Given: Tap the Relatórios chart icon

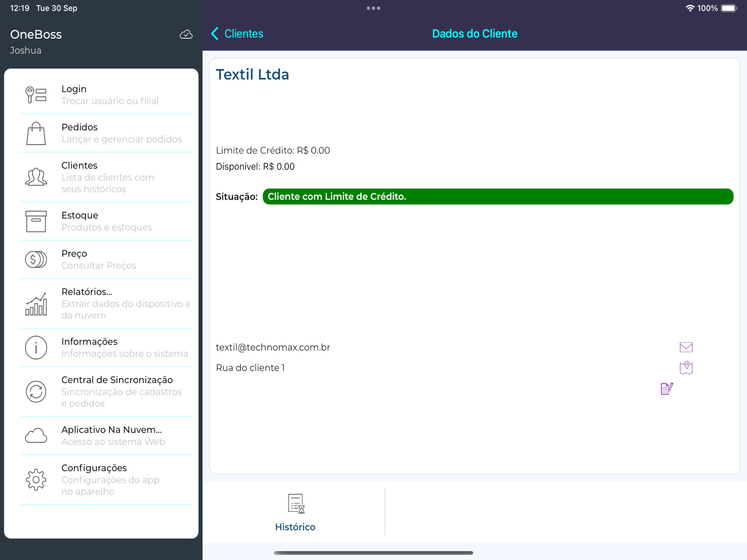Looking at the screenshot, I should tap(36, 304).
